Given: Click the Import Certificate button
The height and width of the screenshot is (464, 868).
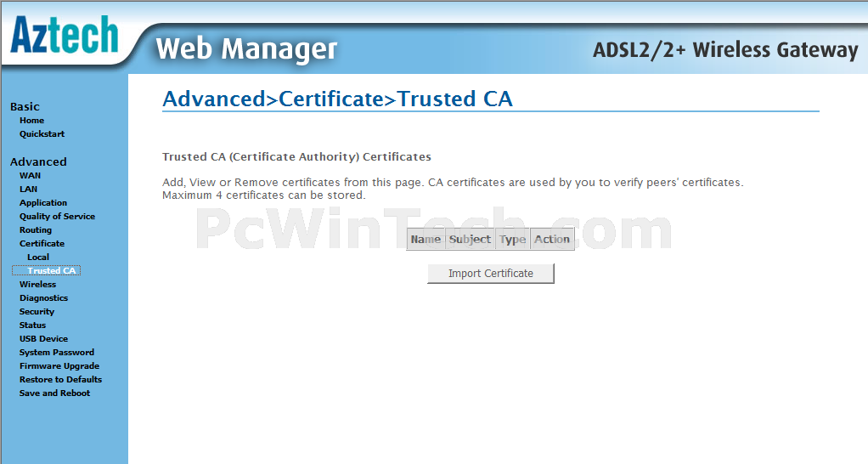Looking at the screenshot, I should (x=490, y=274).
